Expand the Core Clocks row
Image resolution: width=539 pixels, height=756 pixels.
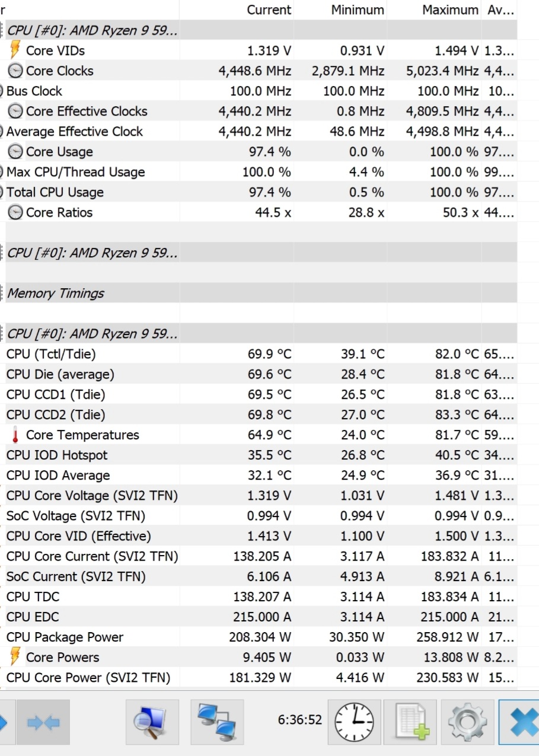(15, 71)
